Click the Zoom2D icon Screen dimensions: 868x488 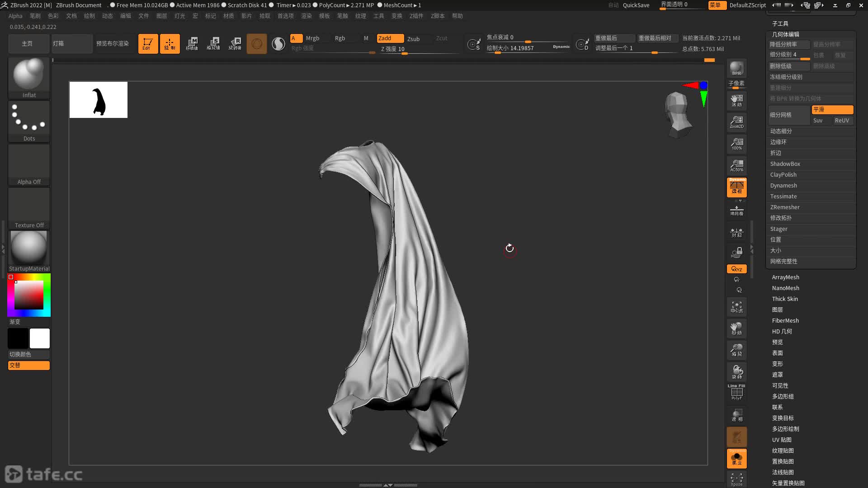[x=736, y=122]
